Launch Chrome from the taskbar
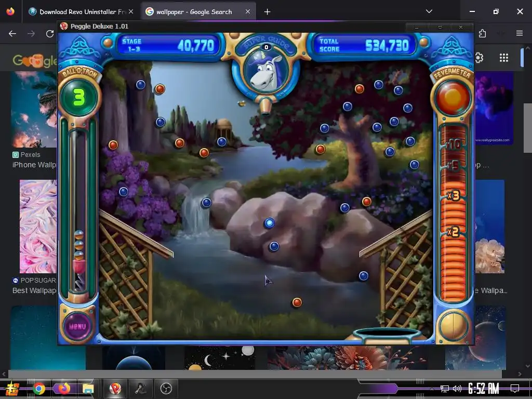532x399 pixels. 39,389
